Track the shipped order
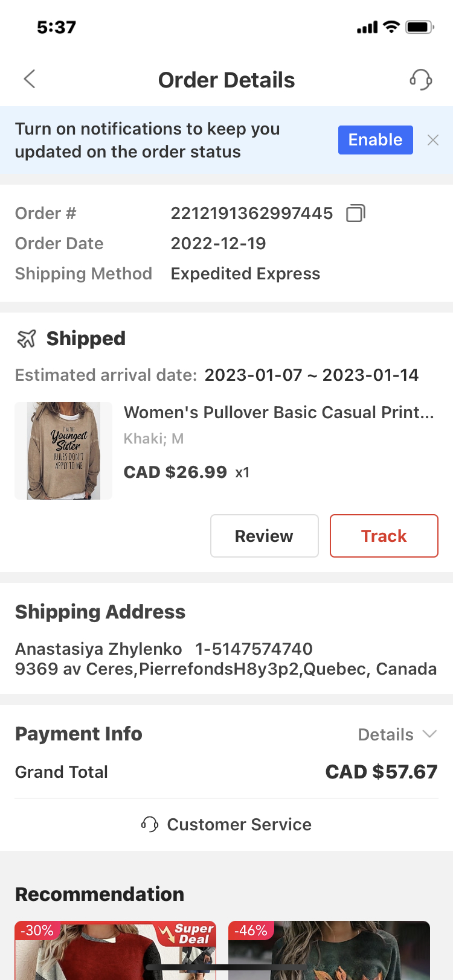The image size is (453, 980). (384, 536)
